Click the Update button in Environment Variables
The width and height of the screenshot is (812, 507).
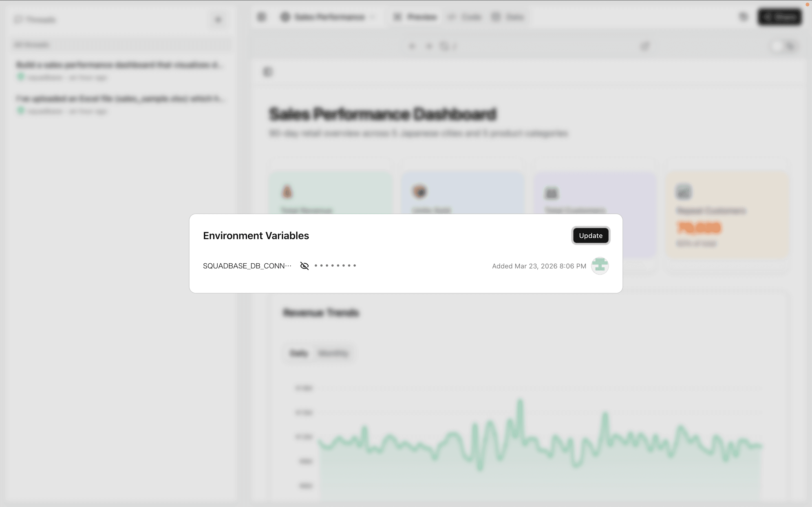point(591,236)
